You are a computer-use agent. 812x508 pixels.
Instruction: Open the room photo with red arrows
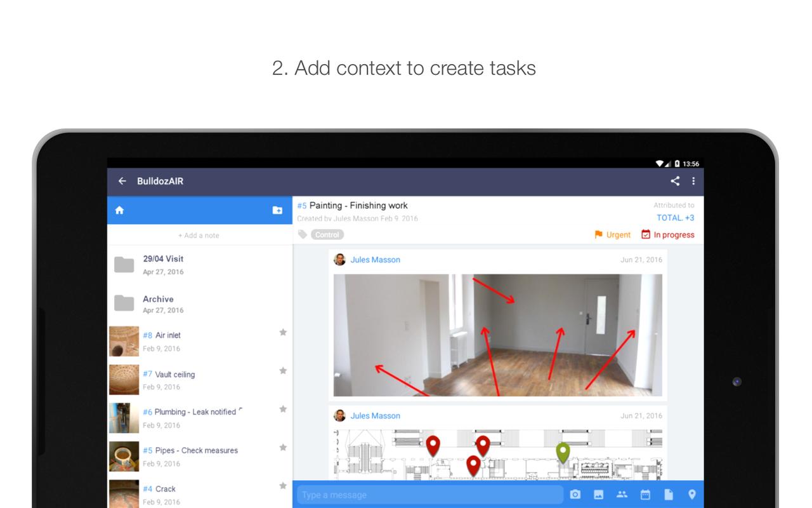[x=498, y=335]
